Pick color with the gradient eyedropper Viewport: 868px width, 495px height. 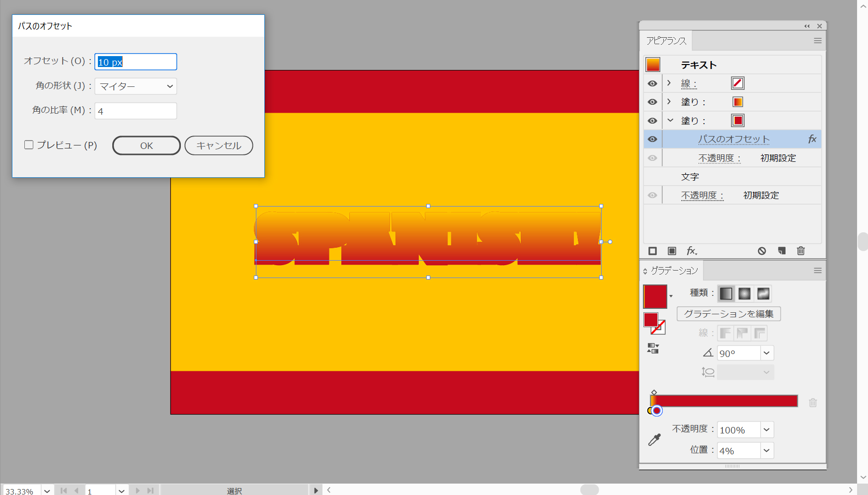tap(654, 439)
